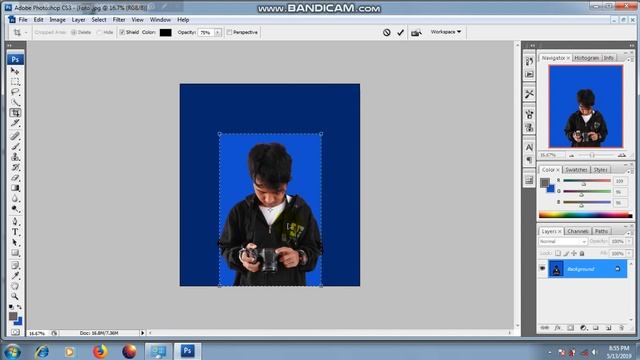Image resolution: width=640 pixels, height=360 pixels.
Task: Open the collapsed History panel icon
Action: 529,61
